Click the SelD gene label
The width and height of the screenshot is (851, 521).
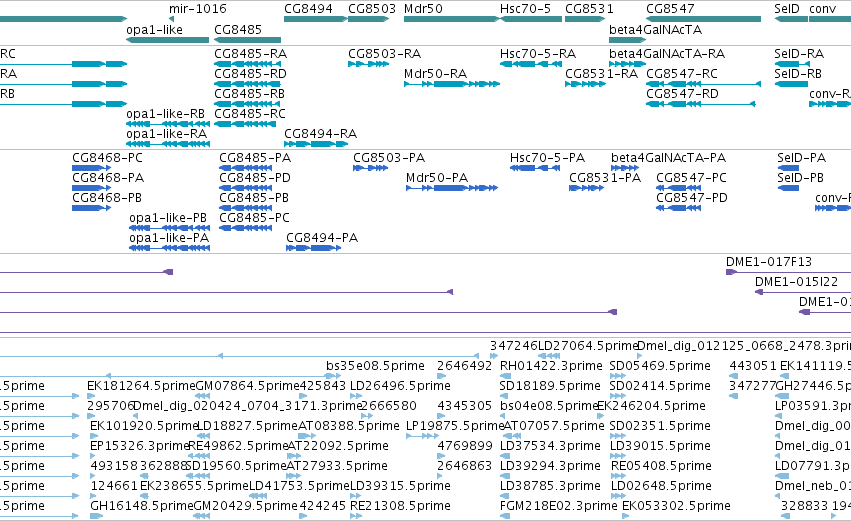[x=787, y=9]
